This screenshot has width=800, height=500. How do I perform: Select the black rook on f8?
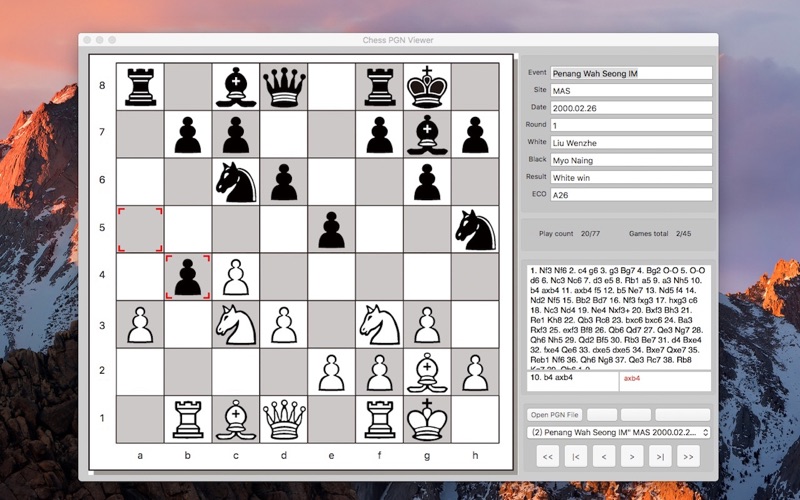[x=380, y=87]
